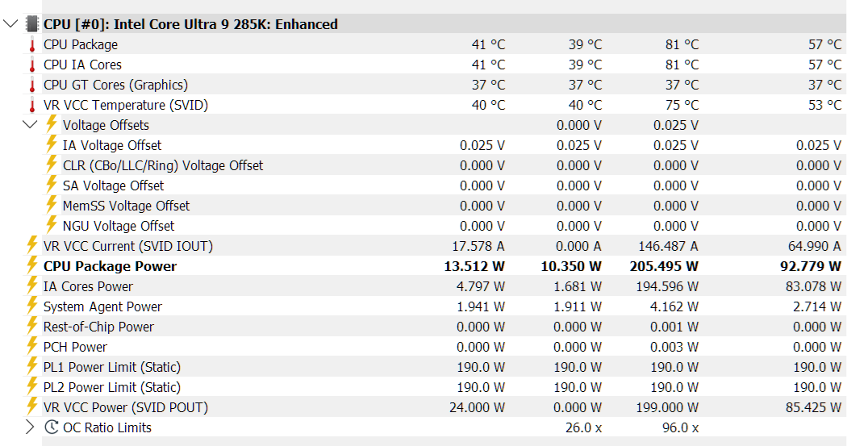
Task: Select VR VCC Power (SVID POUT) label
Action: click(x=126, y=408)
